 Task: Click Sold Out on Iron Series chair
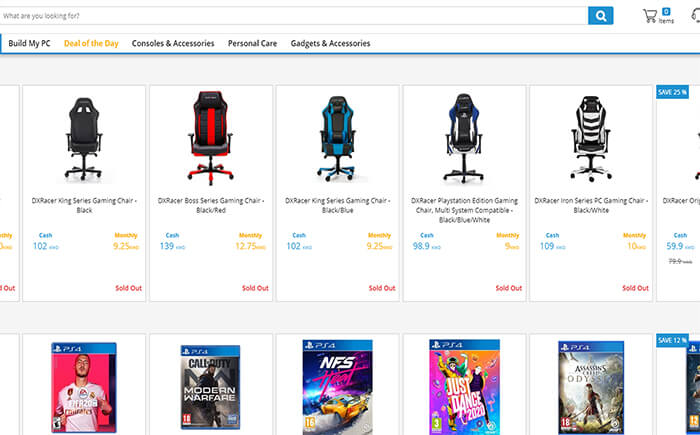635,288
